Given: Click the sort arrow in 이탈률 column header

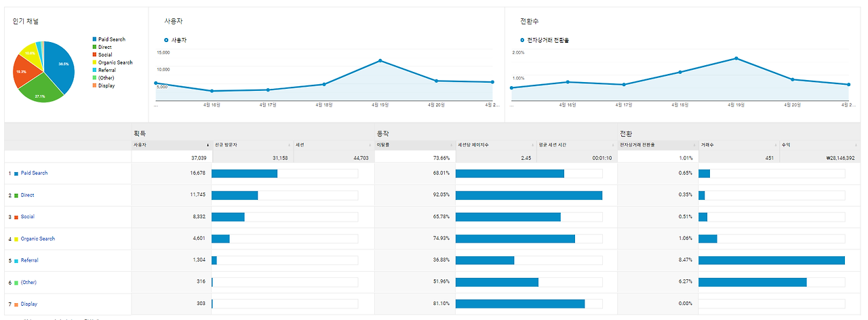Looking at the screenshot, I should (x=451, y=145).
